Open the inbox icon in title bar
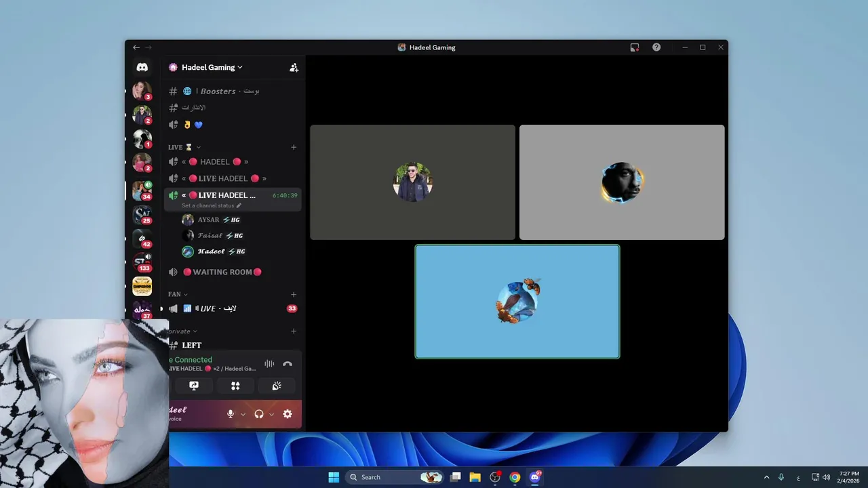 [x=635, y=47]
